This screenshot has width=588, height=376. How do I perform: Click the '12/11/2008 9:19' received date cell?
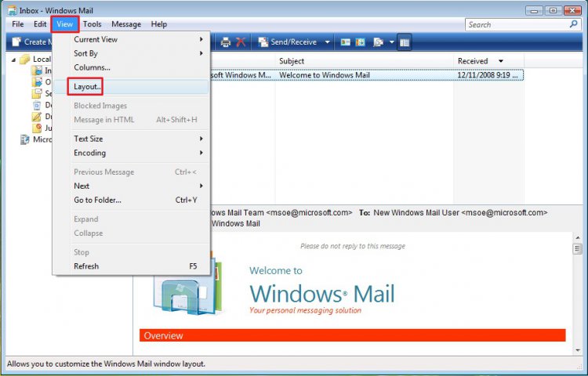point(488,75)
